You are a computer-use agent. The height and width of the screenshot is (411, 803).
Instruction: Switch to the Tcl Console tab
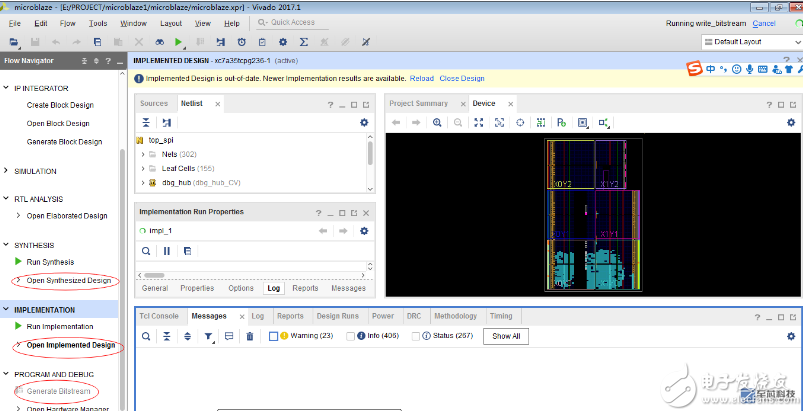pyautogui.click(x=158, y=316)
